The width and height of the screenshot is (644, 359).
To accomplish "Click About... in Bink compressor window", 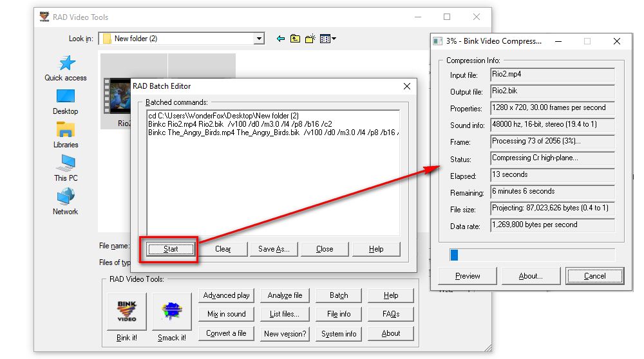I will click(x=531, y=276).
